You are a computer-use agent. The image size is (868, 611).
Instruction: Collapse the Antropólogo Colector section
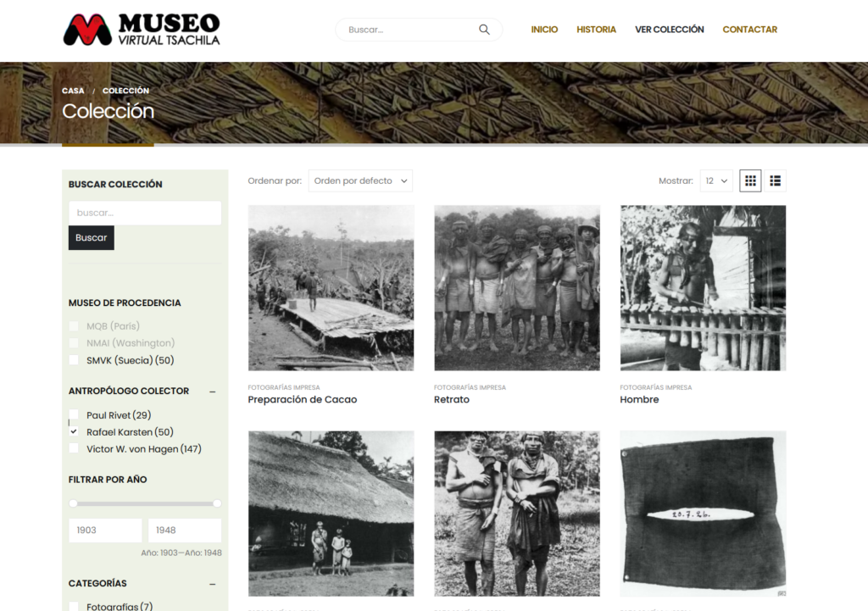212,392
